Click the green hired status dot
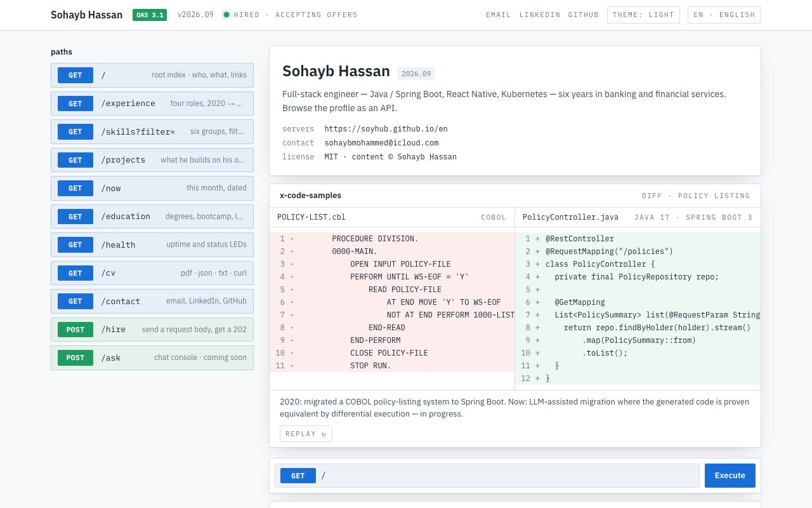This screenshot has width=812, height=508. [x=226, y=15]
